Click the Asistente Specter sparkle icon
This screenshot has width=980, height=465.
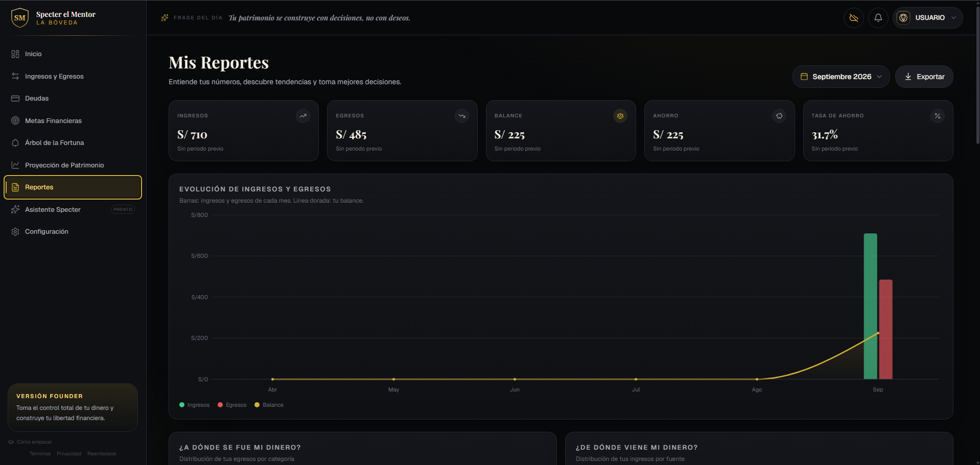[x=15, y=209]
